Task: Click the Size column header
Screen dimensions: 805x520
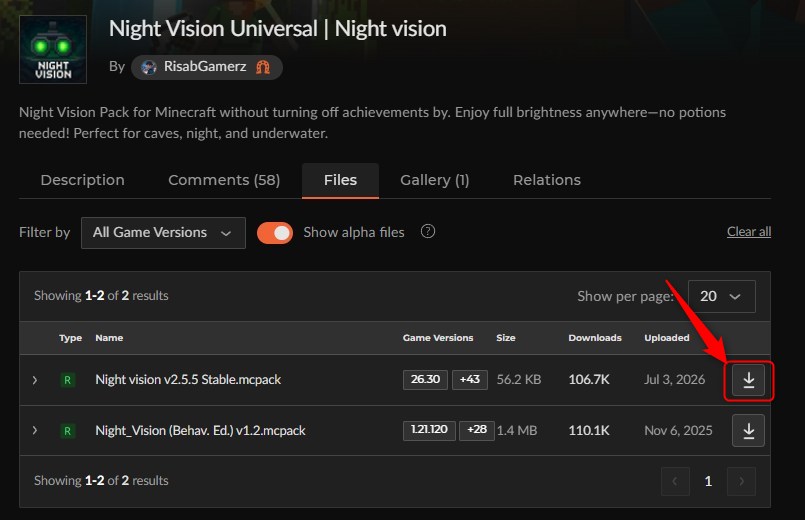Action: coord(506,338)
